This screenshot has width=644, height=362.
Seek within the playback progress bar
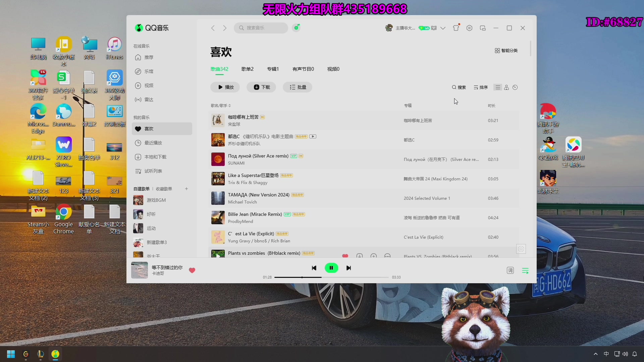pyautogui.click(x=331, y=277)
